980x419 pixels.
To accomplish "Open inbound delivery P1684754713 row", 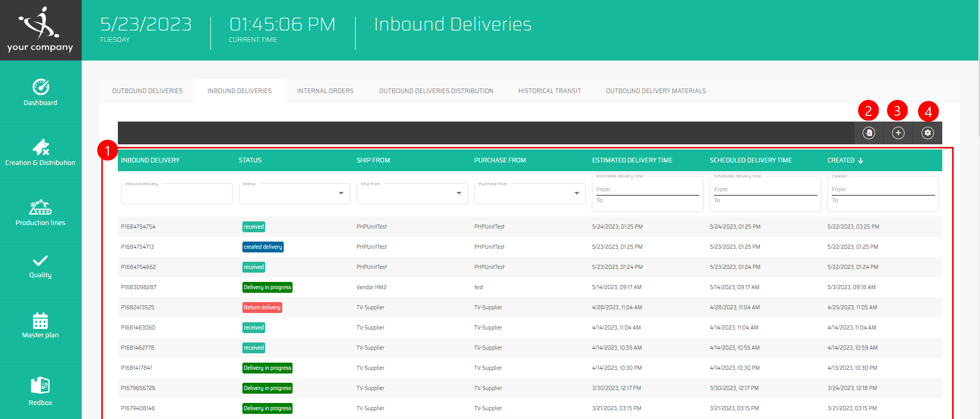I will 137,247.
